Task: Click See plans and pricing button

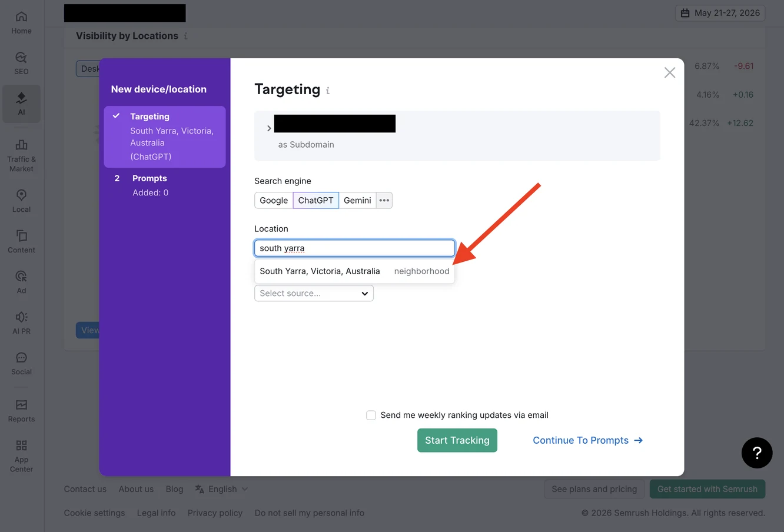Action: tap(594, 489)
